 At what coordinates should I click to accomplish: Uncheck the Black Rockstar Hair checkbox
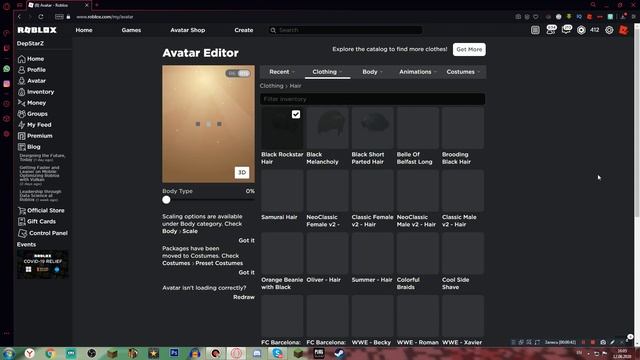pyautogui.click(x=296, y=114)
